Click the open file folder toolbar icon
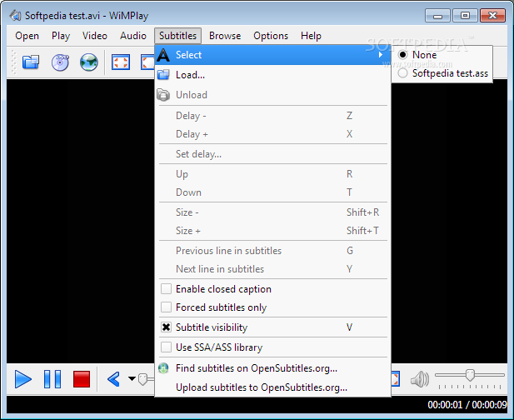514x420 pixels. pyautogui.click(x=31, y=62)
